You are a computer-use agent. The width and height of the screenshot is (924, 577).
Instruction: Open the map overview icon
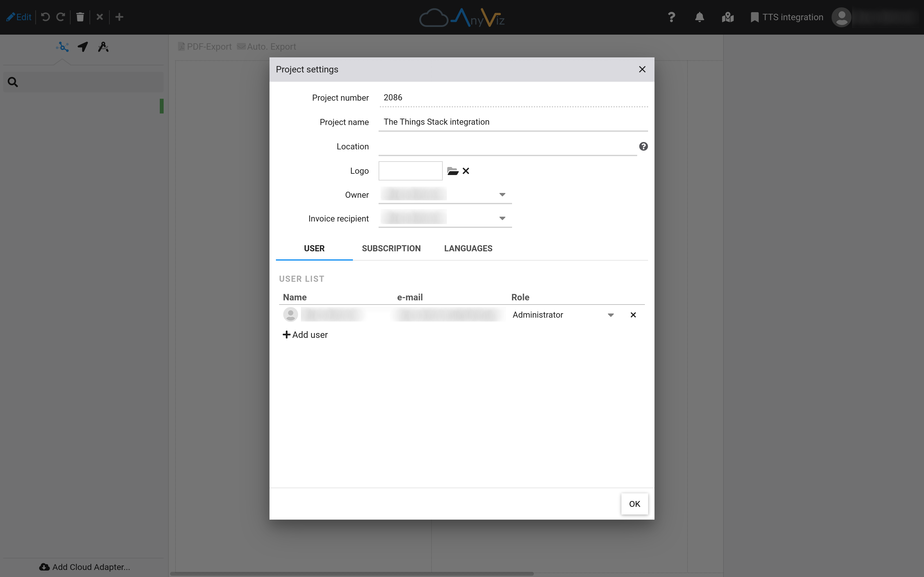coord(728,17)
